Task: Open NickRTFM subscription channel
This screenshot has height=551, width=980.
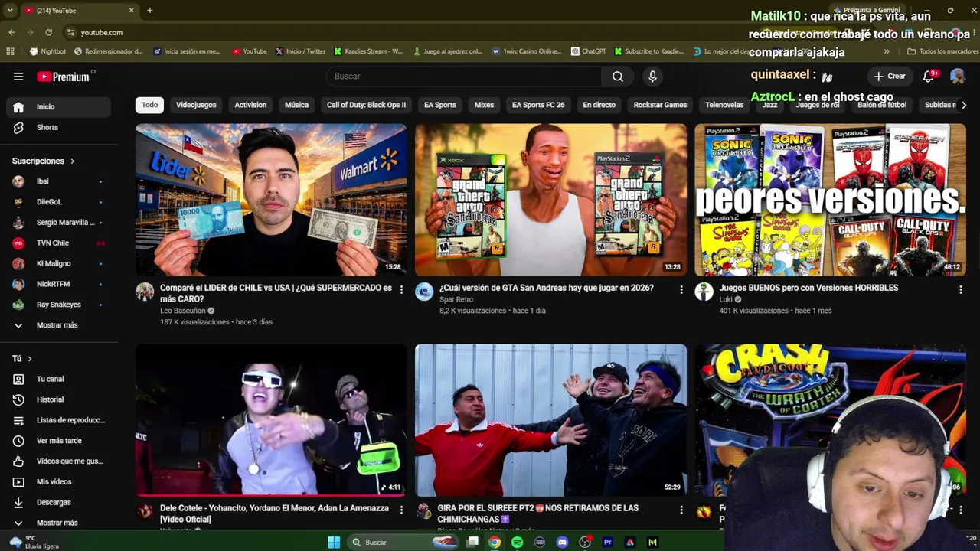Action: tap(59, 285)
